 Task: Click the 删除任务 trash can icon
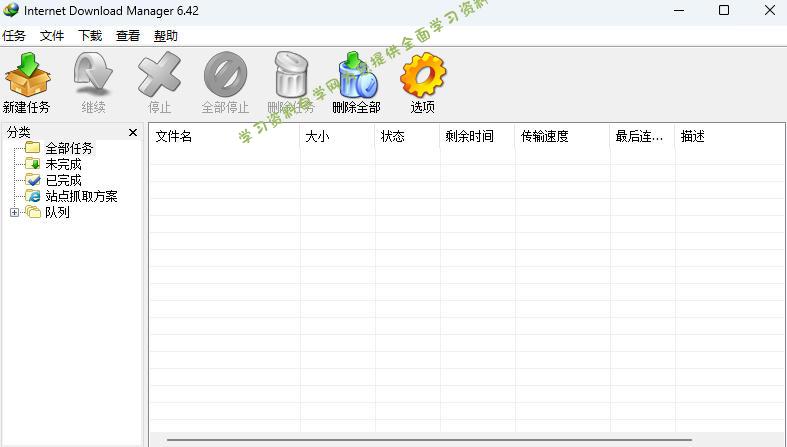[x=291, y=74]
